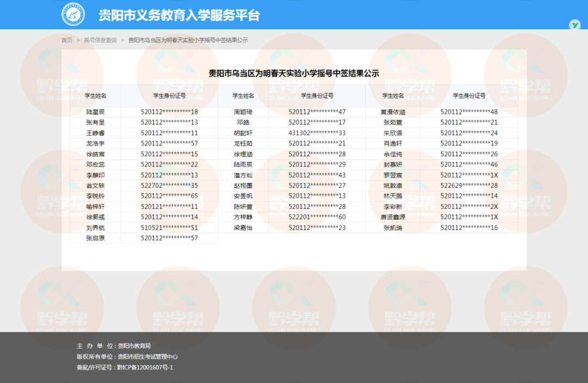
Task: Select student name 张有呈
Action: click(95, 122)
